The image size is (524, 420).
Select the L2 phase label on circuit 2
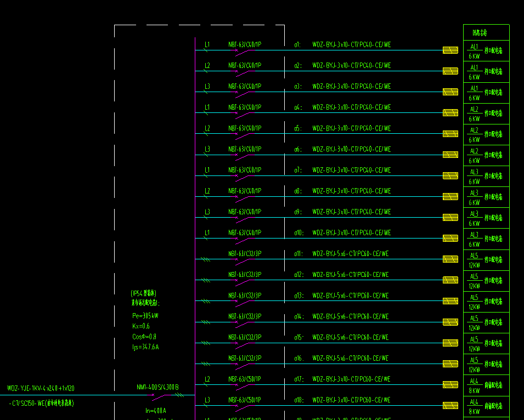pyautogui.click(x=207, y=65)
